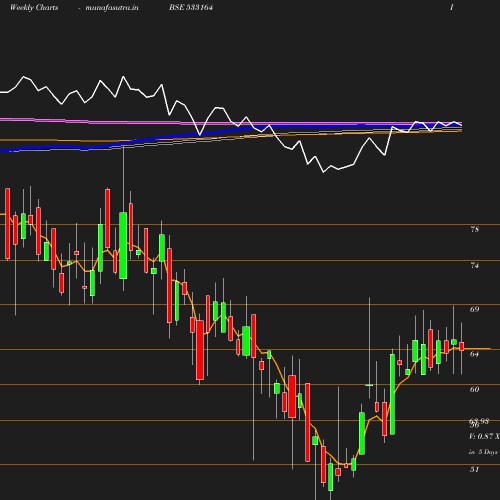
Task: Select the 64 price axis label
Action: [475, 354]
